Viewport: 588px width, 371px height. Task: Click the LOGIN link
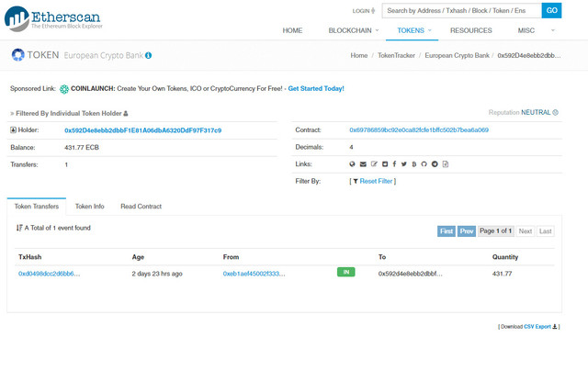click(x=361, y=11)
